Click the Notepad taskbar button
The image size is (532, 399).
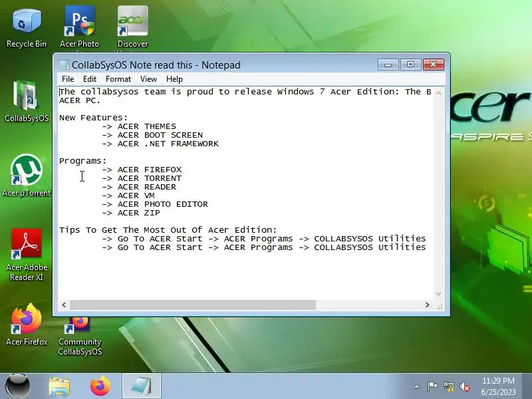(141, 386)
